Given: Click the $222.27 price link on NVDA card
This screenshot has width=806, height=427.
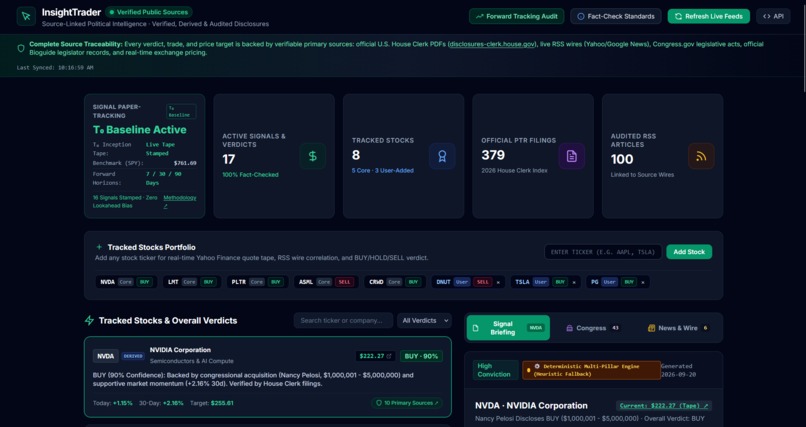Looking at the screenshot, I should click(x=375, y=356).
